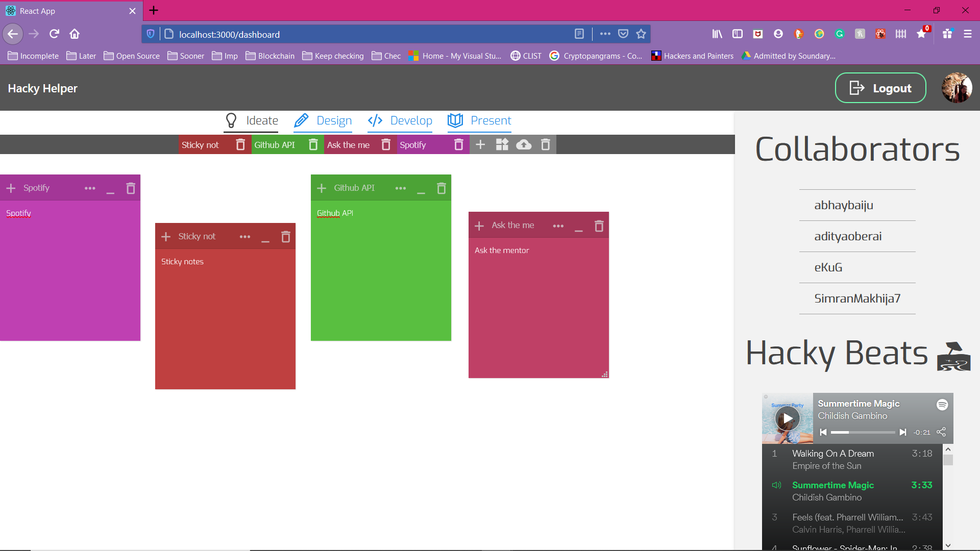Add a new note using the toolbar plus icon
This screenshot has height=551, width=980.
pyautogui.click(x=480, y=145)
